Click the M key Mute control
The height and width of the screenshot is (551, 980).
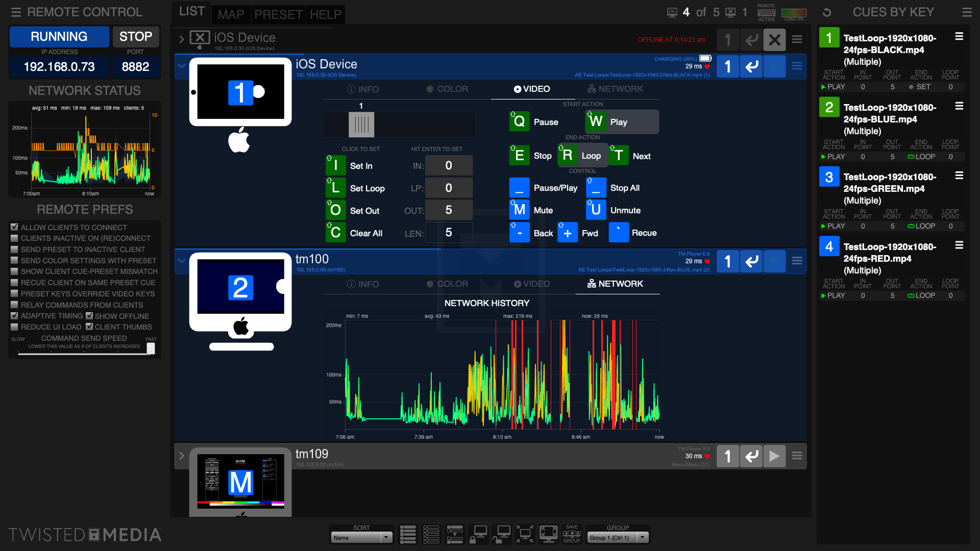coord(519,210)
